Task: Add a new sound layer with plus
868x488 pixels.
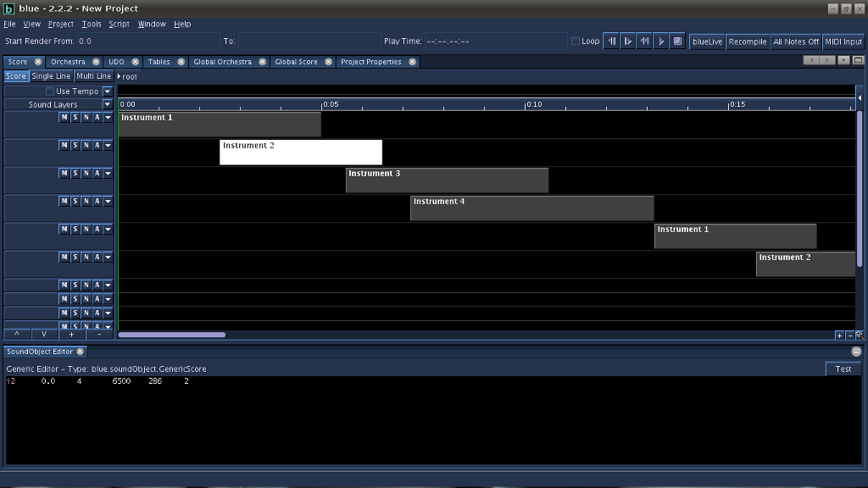Action: [71, 335]
